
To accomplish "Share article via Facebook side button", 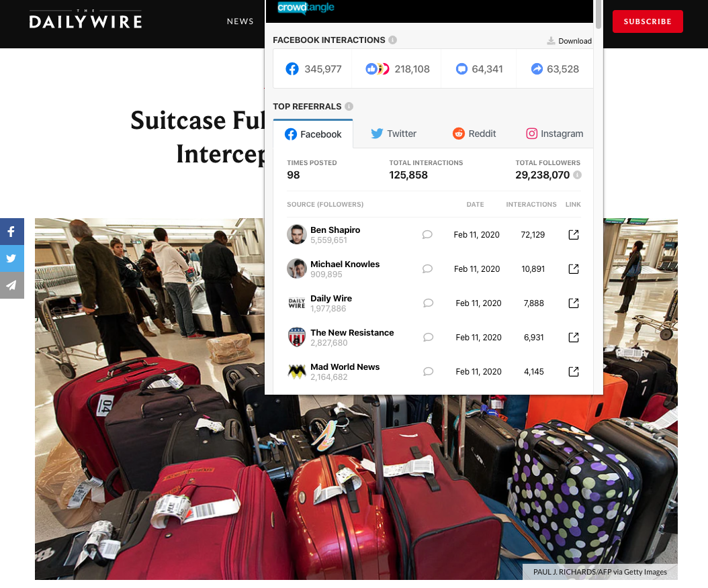I will (11, 232).
